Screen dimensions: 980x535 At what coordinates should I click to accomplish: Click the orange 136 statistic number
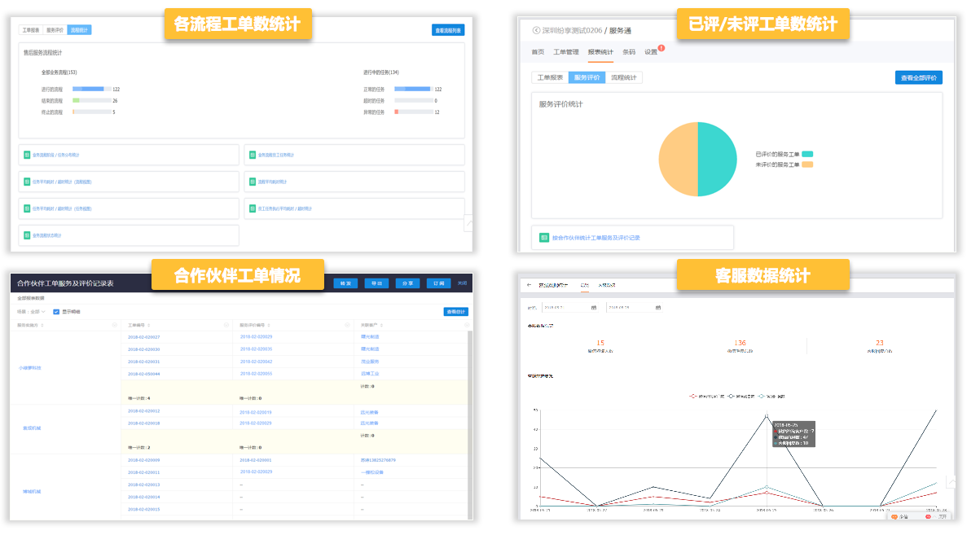[x=740, y=343]
